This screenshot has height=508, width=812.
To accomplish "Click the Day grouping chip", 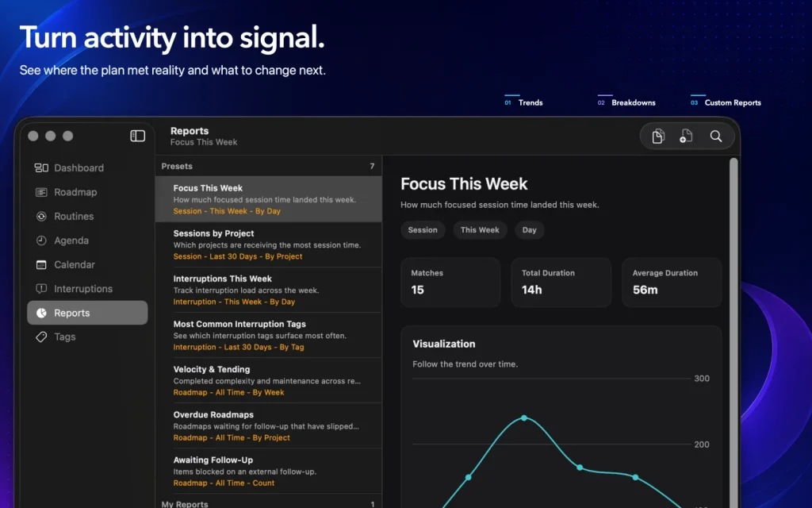I will pos(529,229).
